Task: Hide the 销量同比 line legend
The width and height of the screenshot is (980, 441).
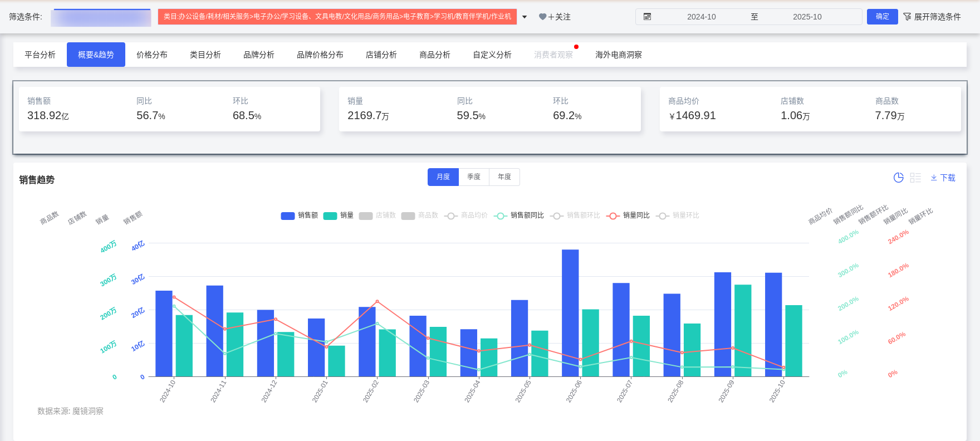Action: tap(628, 215)
